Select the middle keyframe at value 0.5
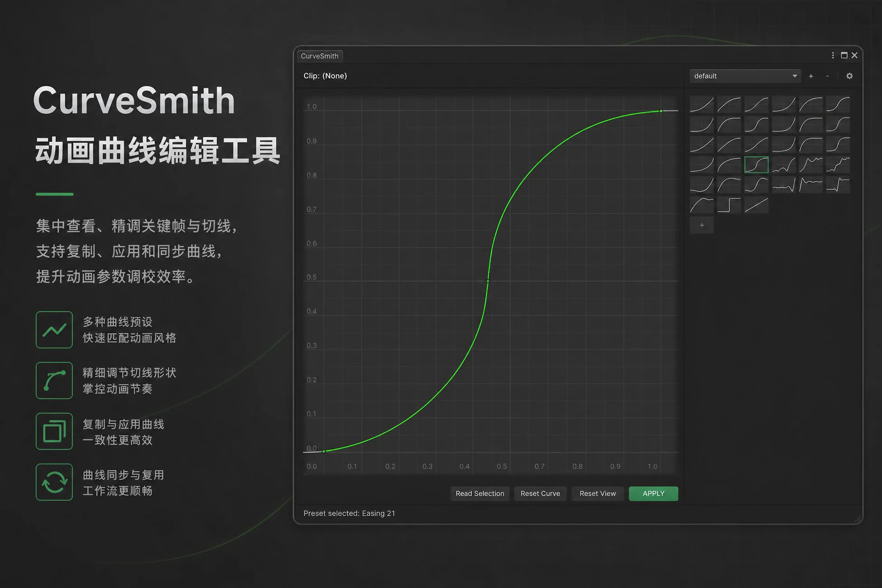Image resolution: width=882 pixels, height=588 pixels. tap(488, 281)
